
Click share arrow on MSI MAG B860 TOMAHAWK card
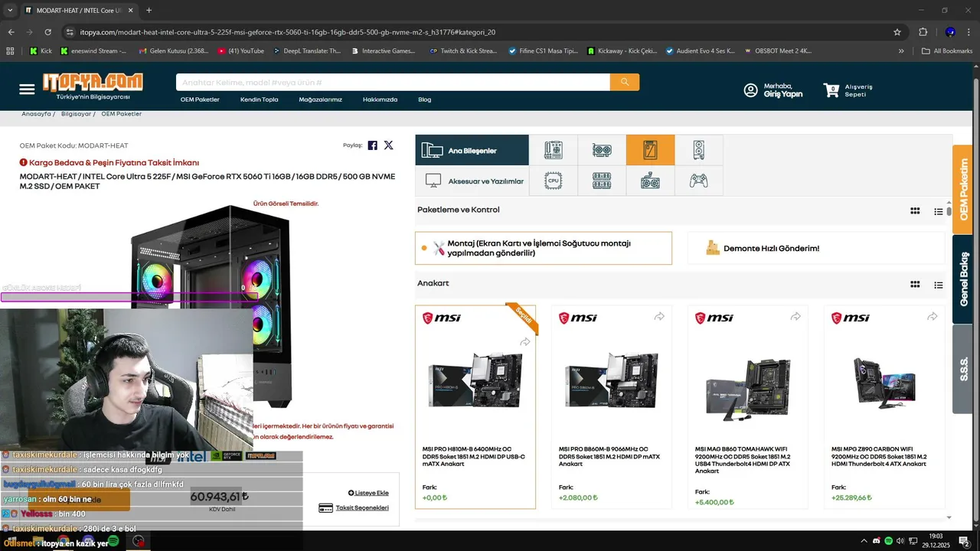[x=795, y=317]
